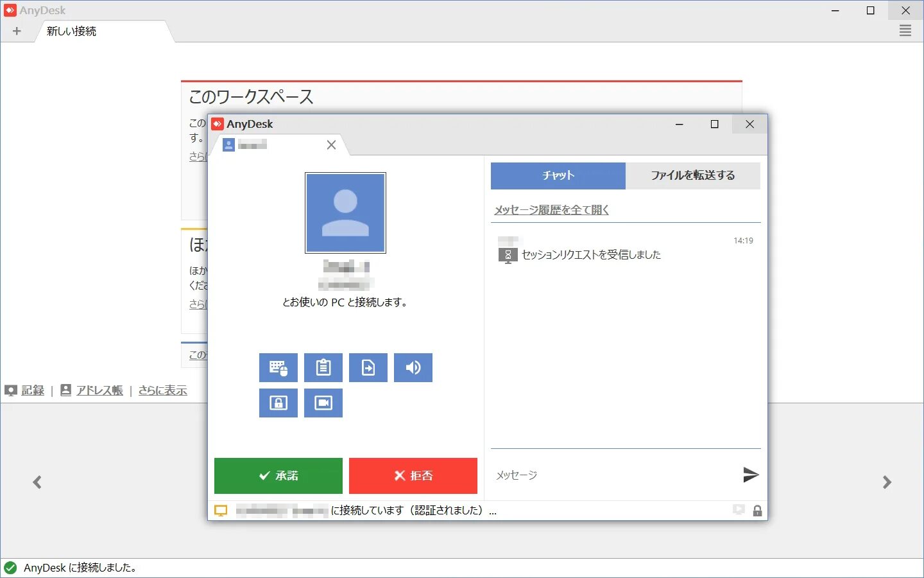Click the session request hourglass icon
The image size is (924, 578).
click(508, 256)
